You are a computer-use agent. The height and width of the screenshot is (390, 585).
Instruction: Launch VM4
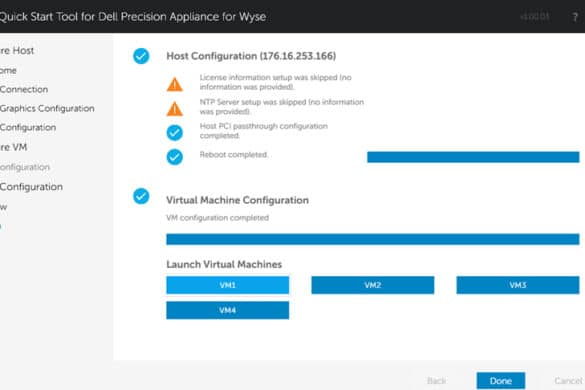(228, 310)
